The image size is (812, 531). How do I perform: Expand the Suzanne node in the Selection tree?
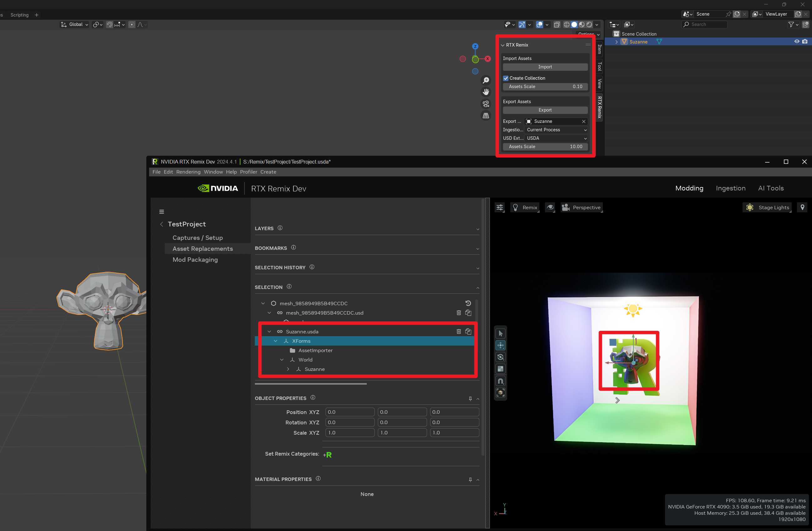(x=288, y=369)
